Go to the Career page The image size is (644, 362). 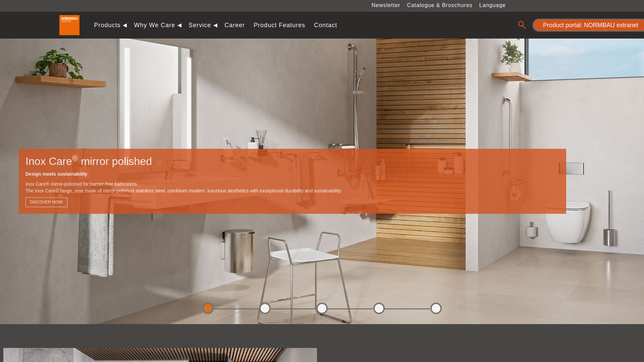pos(234,25)
